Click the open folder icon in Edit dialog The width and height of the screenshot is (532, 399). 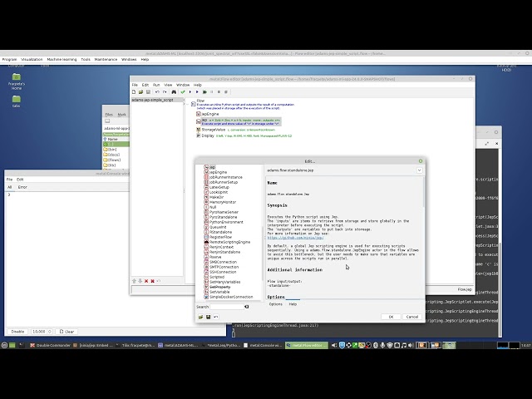pyautogui.click(x=200, y=317)
